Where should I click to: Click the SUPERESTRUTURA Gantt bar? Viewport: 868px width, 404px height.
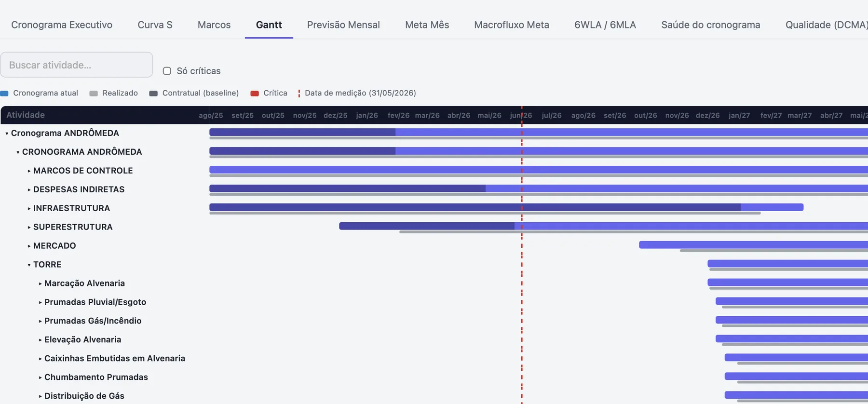point(603,226)
